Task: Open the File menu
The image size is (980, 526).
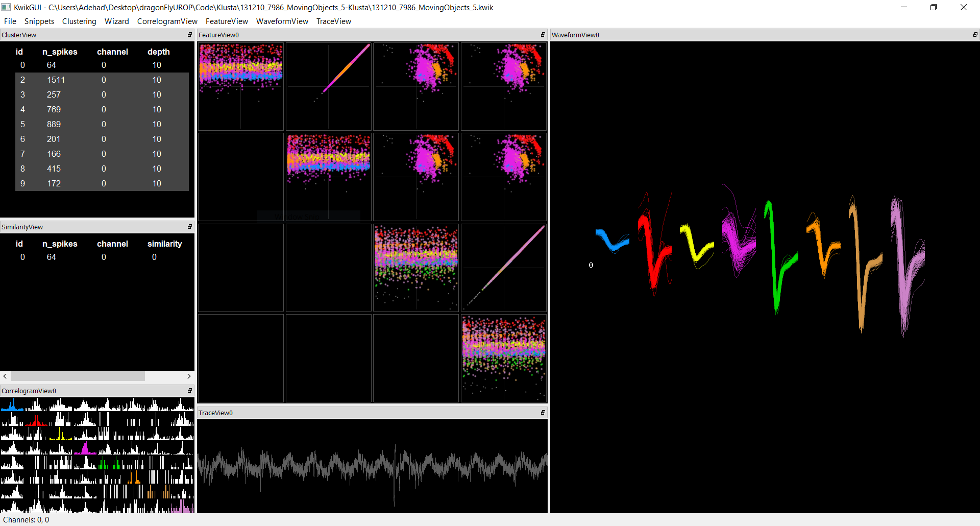Action: [x=10, y=21]
